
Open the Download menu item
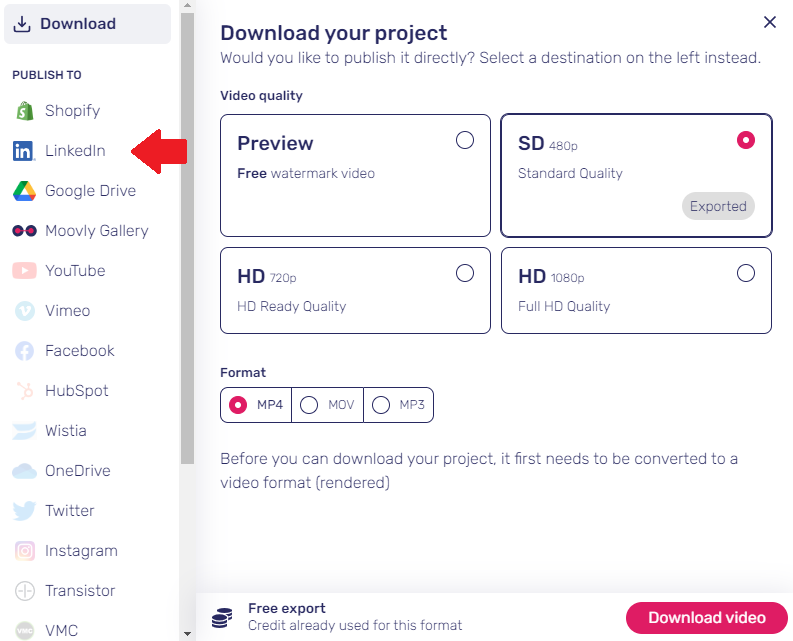point(87,24)
